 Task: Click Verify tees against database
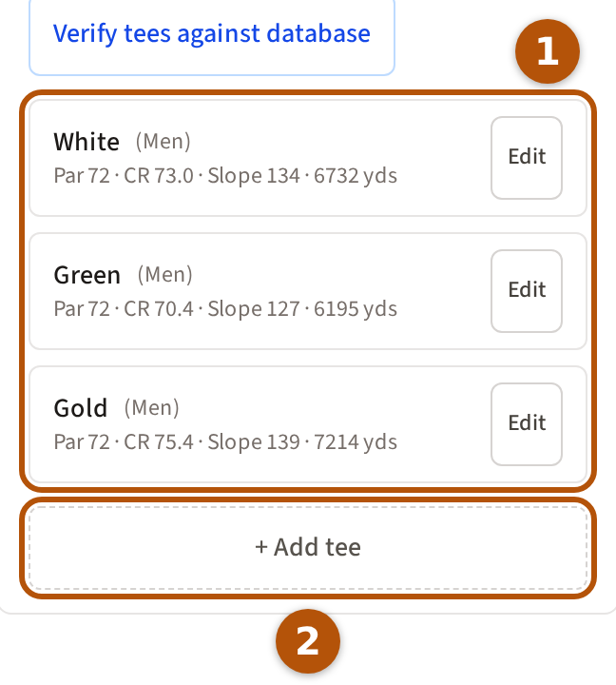click(x=212, y=34)
